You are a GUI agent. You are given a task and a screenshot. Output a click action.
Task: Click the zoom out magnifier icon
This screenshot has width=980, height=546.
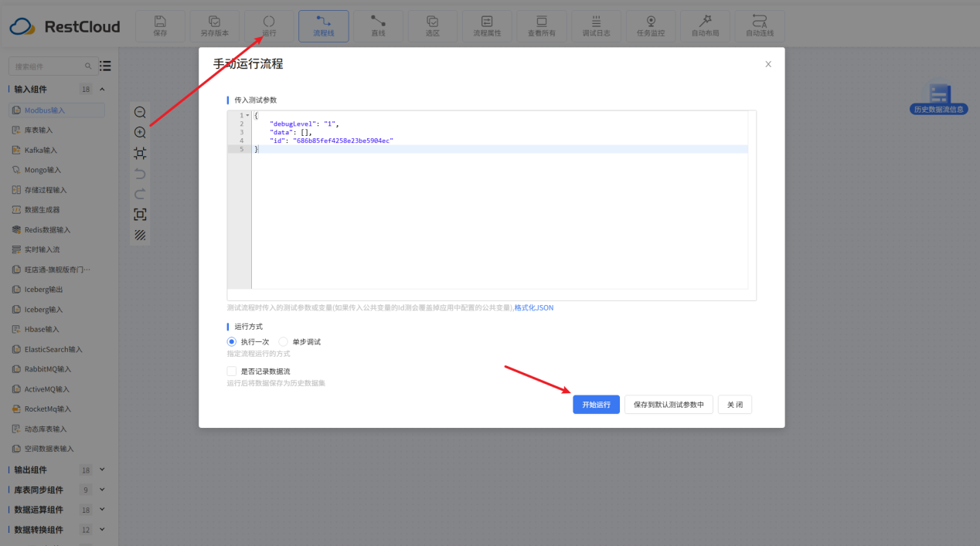click(x=140, y=113)
